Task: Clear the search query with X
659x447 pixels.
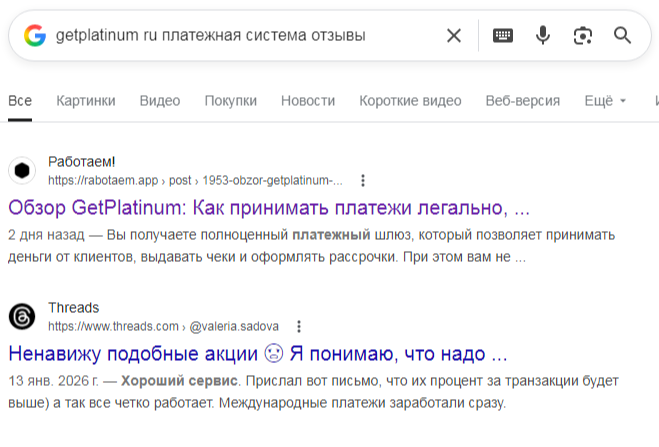Action: 454,36
